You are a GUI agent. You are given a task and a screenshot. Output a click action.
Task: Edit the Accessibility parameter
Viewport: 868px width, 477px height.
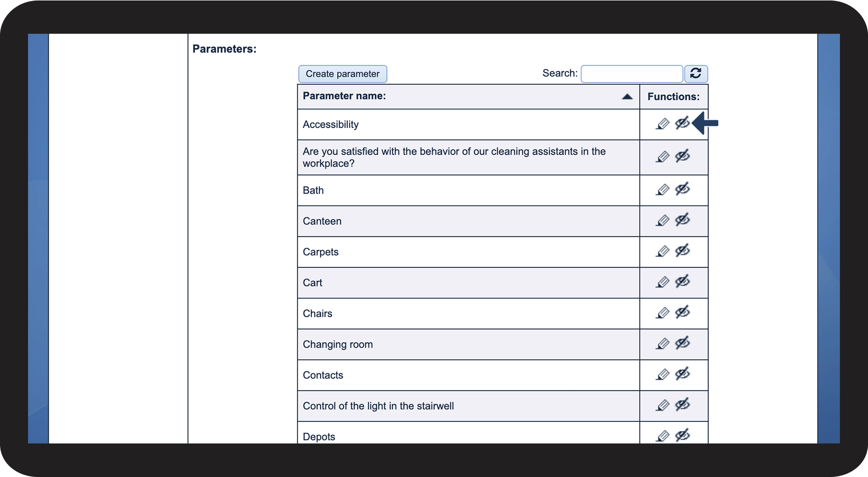662,124
